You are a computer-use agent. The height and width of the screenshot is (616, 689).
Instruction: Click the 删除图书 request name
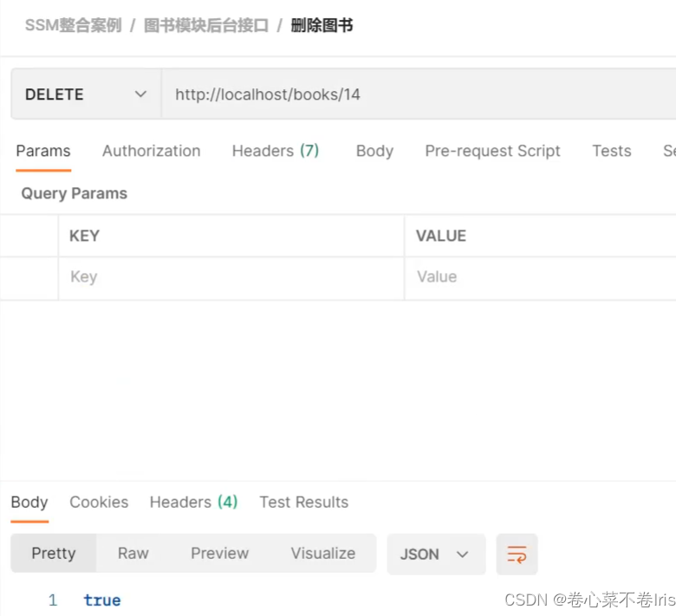(x=322, y=25)
